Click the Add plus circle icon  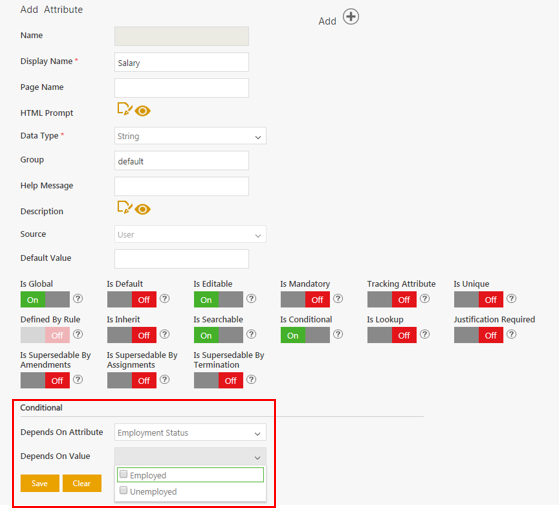pyautogui.click(x=351, y=16)
